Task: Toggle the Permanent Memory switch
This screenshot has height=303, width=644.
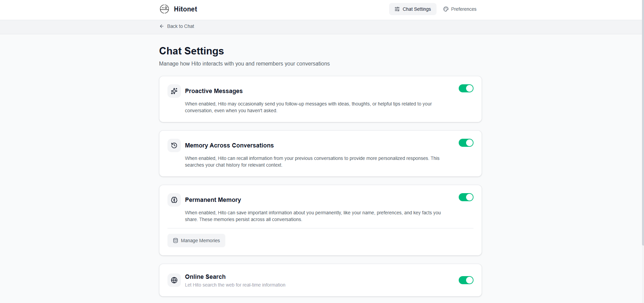Action: click(466, 197)
